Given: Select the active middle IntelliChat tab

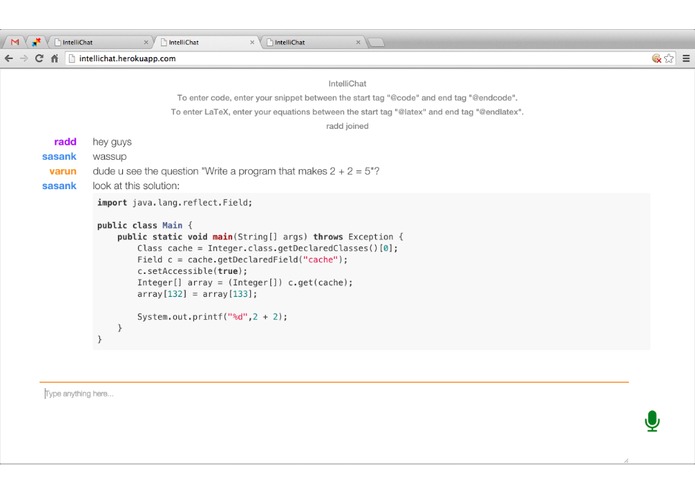Looking at the screenshot, I should tap(206, 42).
